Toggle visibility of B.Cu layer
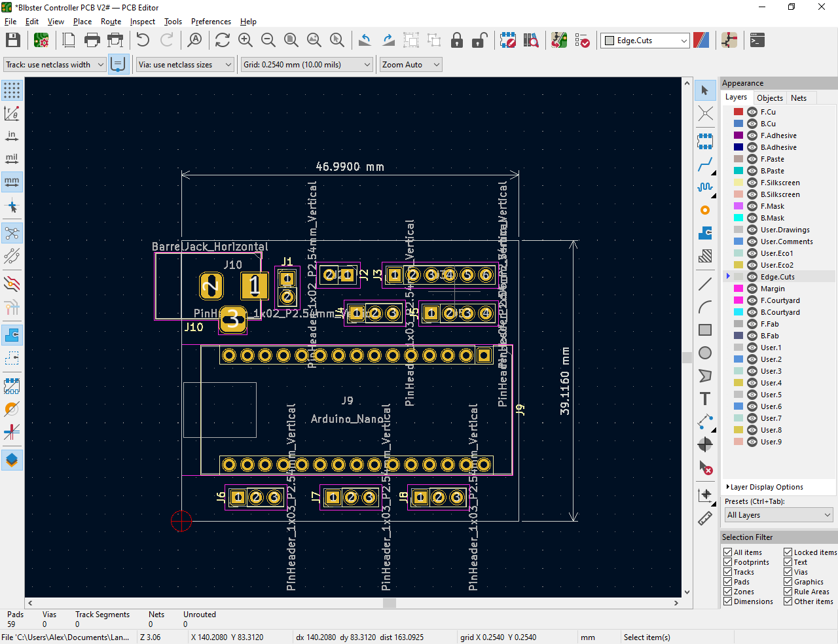The width and height of the screenshot is (838, 644). pyautogui.click(x=752, y=124)
